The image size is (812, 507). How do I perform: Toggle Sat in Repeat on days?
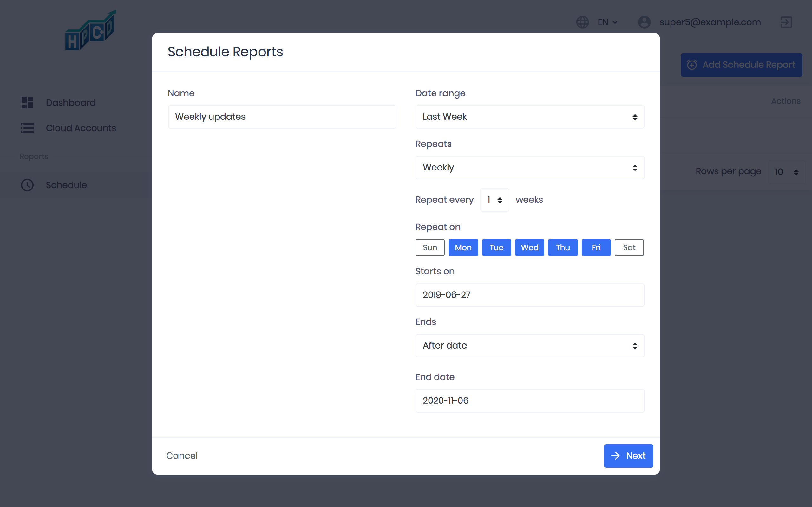629,247
